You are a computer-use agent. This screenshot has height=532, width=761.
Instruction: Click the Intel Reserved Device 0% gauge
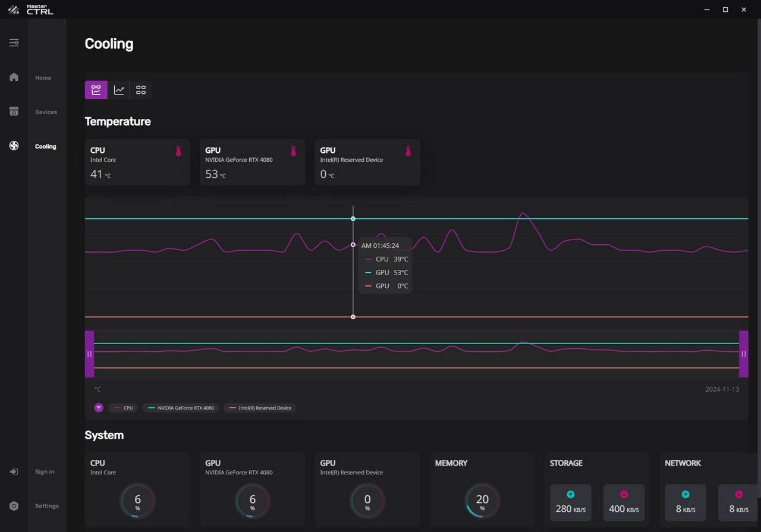coord(367,500)
